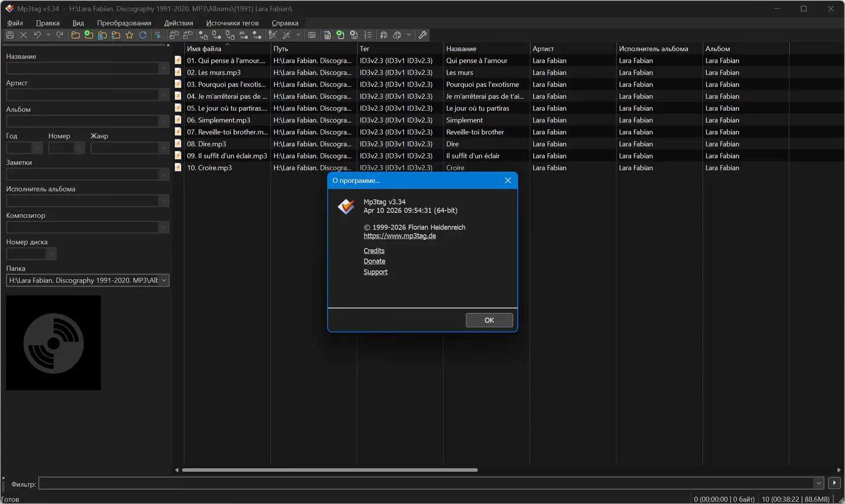Click the Favorites star icon
845x504 pixels.
pos(129,35)
